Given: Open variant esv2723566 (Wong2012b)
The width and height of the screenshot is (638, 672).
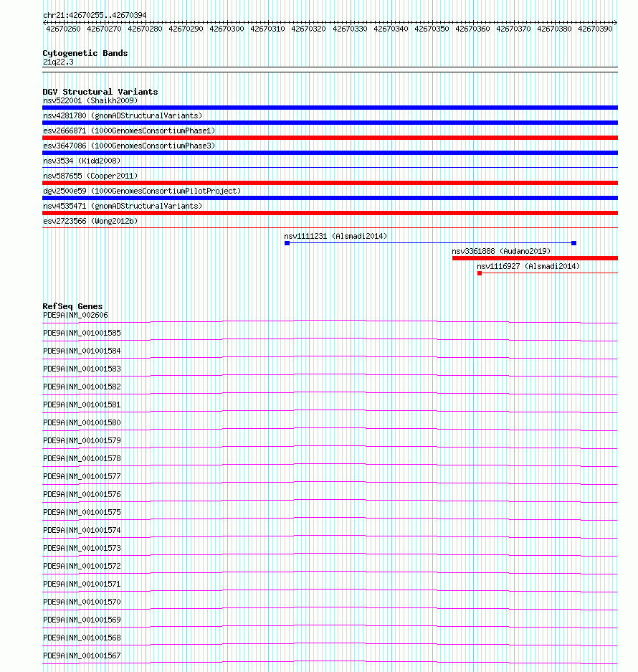Looking at the screenshot, I should pos(90,221).
